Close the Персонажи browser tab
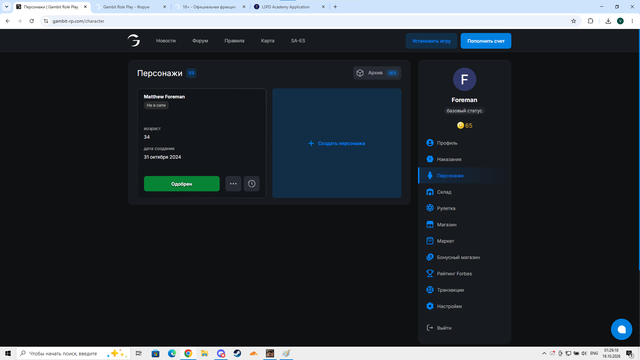 [85, 7]
